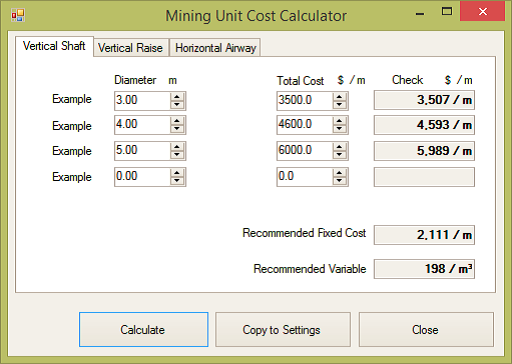This screenshot has height=364, width=512.
Task: Decrease the 3.00 diameter with down arrow
Action: click(177, 105)
